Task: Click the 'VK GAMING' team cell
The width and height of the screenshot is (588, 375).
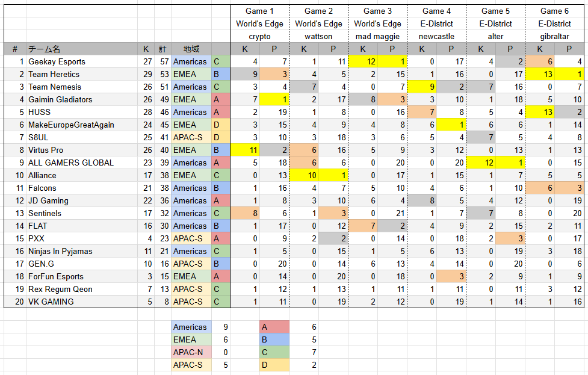Action: point(82,302)
